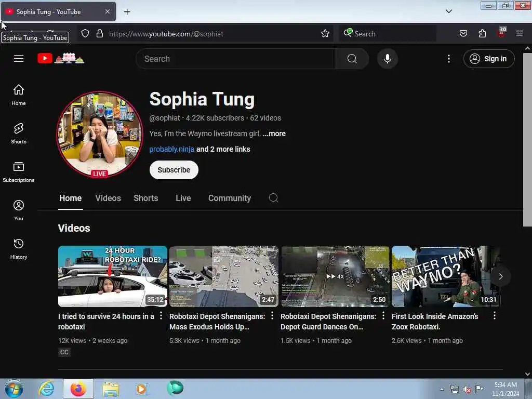Switch to the Videos tab
This screenshot has height=399, width=532.
pyautogui.click(x=108, y=198)
